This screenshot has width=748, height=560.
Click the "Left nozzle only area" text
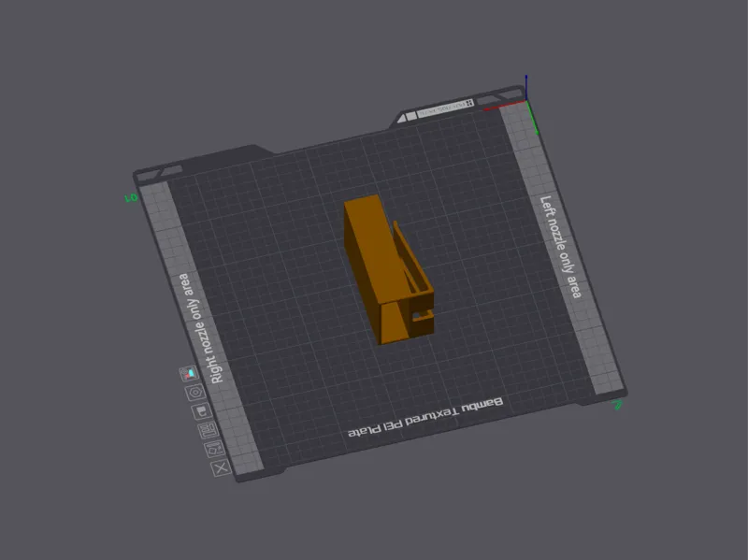[560, 247]
